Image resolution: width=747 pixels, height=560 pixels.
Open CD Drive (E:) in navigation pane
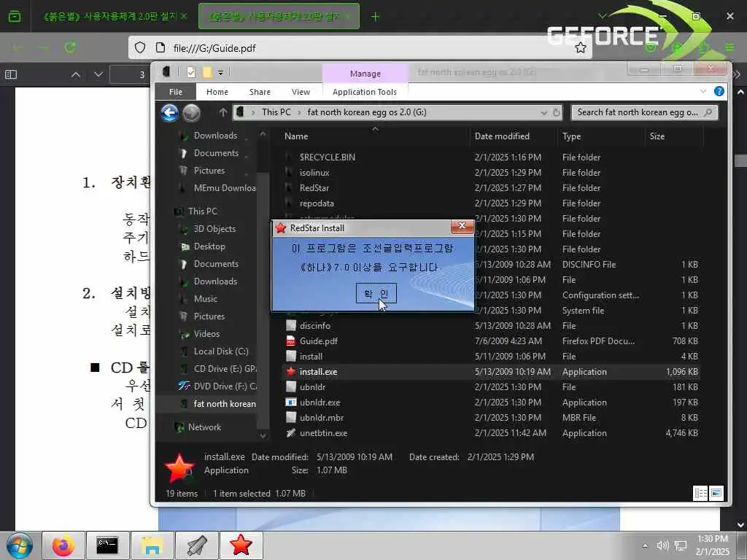click(225, 369)
